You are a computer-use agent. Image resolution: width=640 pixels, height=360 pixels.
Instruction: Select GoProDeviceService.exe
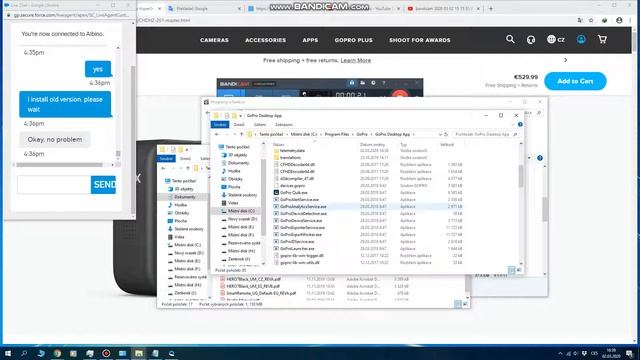[x=301, y=220]
